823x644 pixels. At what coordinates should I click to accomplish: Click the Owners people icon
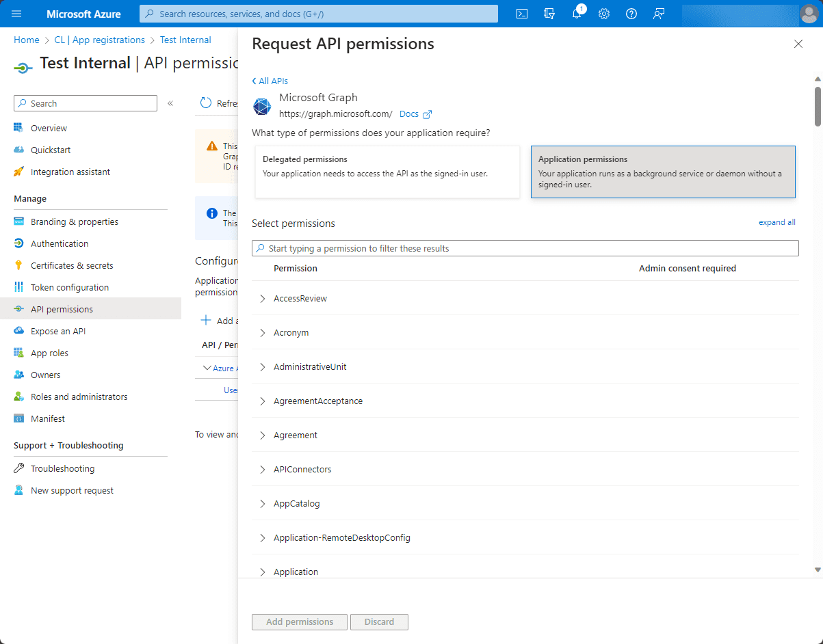pos(18,375)
